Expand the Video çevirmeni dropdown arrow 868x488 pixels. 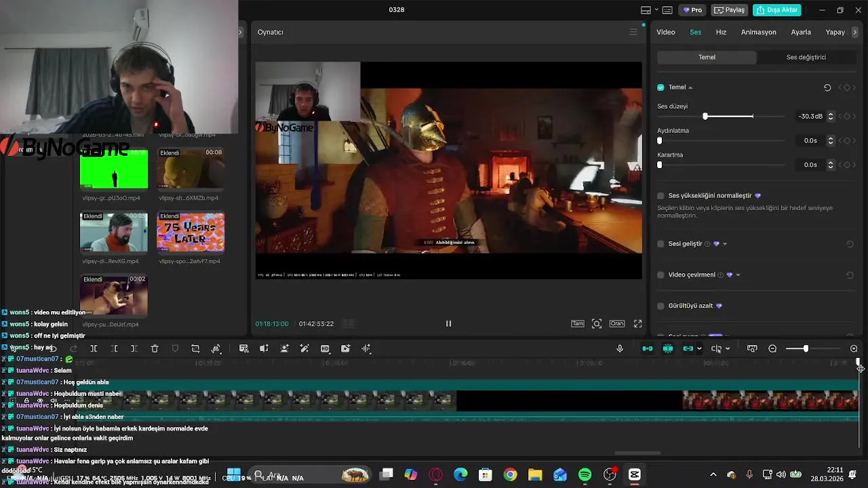click(x=738, y=275)
